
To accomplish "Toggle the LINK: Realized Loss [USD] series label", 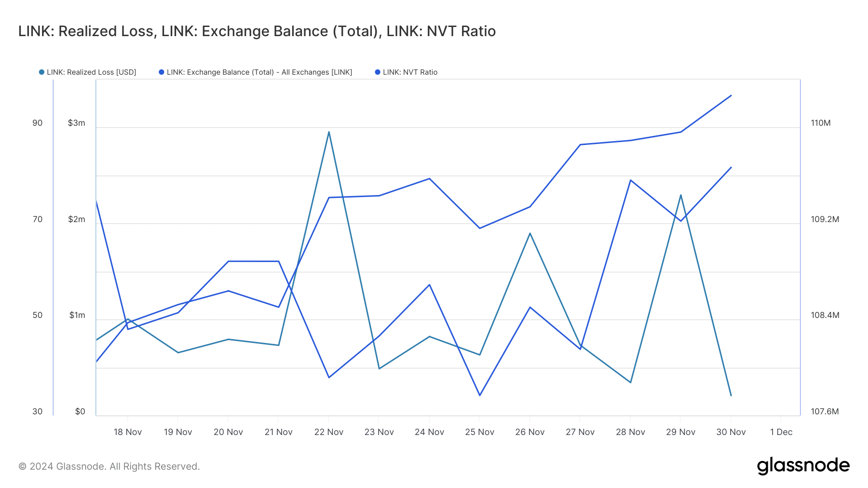I will pos(91,72).
